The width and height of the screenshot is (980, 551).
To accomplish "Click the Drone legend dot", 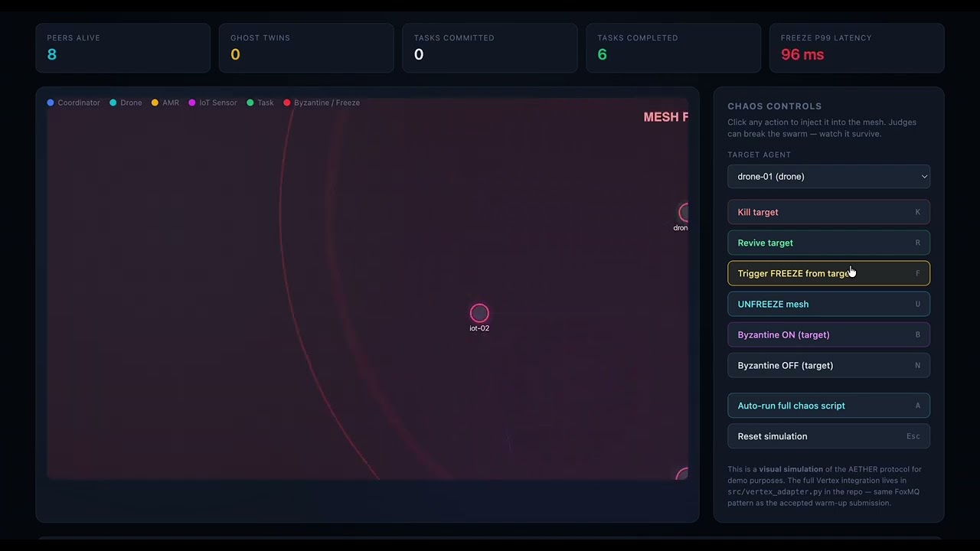I will (x=113, y=103).
